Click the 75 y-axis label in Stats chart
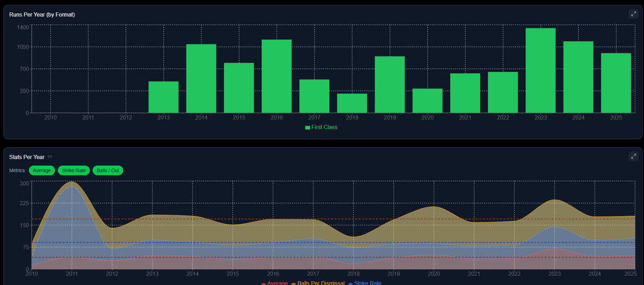Viewport: 644px width, 285px height. point(26,247)
